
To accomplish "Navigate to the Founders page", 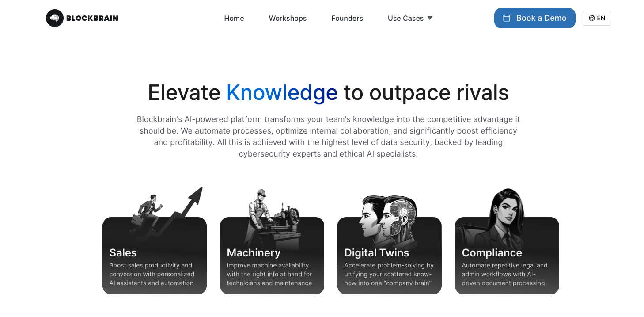I will [347, 18].
